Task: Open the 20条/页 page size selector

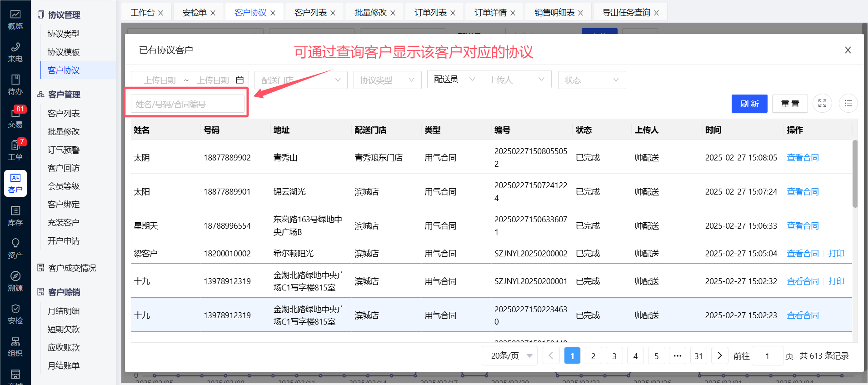Action: [x=509, y=356]
